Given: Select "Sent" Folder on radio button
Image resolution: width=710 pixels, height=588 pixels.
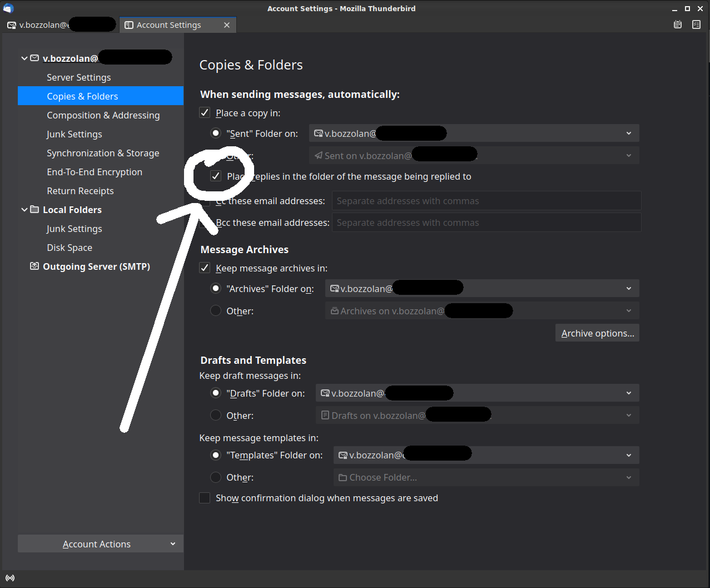Looking at the screenshot, I should 216,134.
